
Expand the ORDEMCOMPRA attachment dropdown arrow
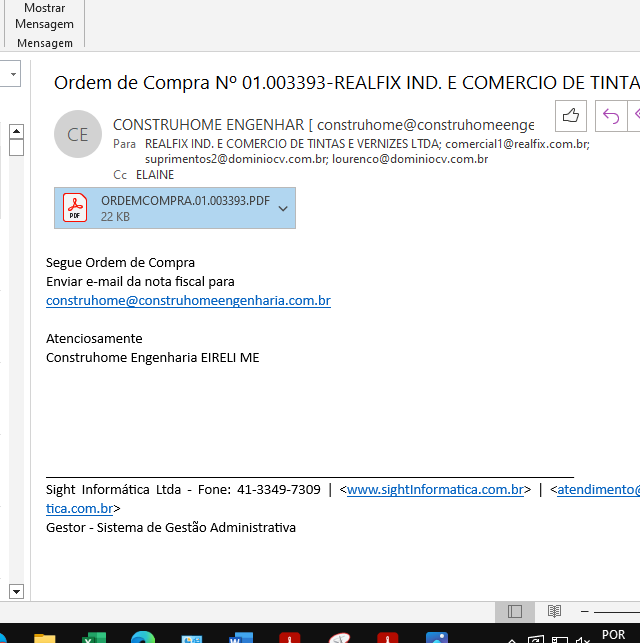[283, 208]
